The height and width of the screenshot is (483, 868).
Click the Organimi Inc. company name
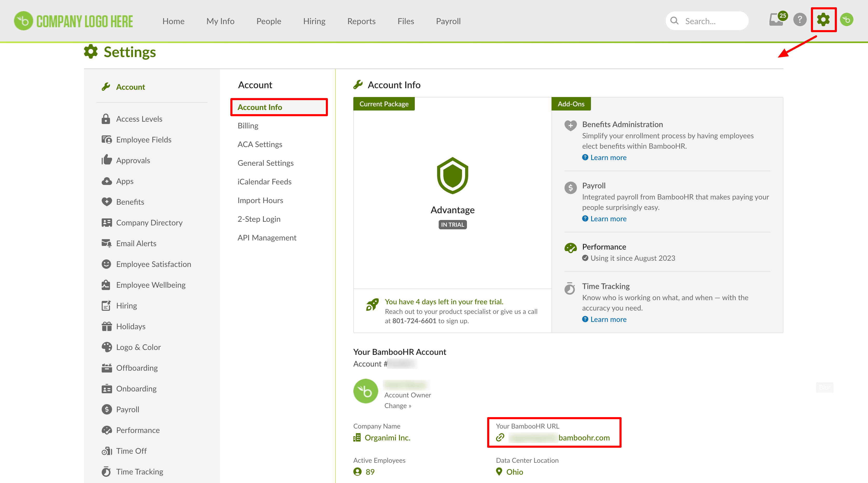pos(387,438)
